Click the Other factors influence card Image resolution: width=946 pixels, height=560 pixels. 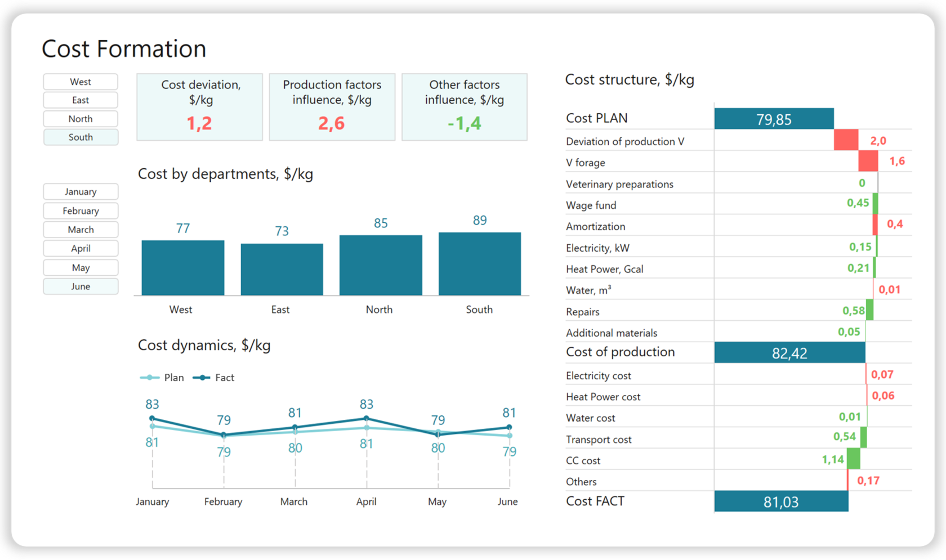point(464,107)
